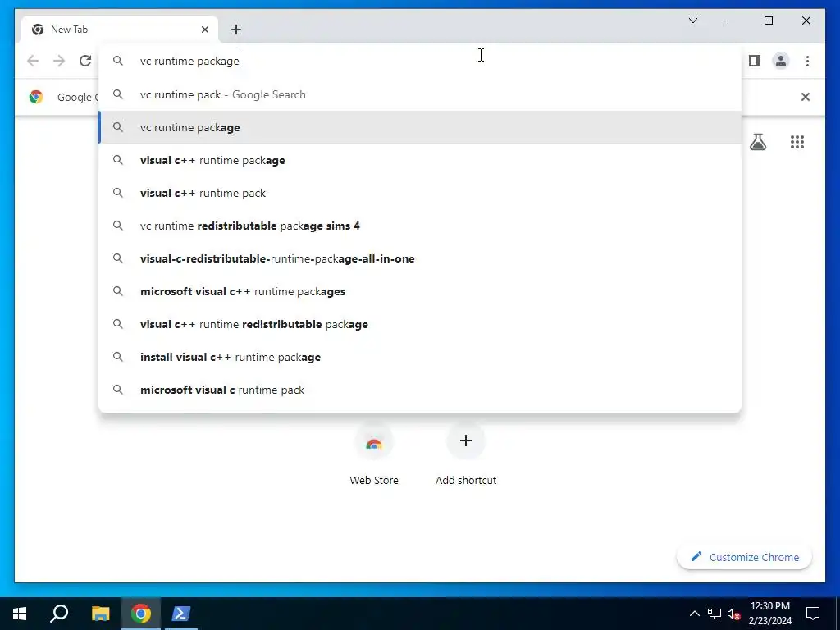Open the taskbar clock and date
This screenshot has width=840, height=630.
pos(770,614)
